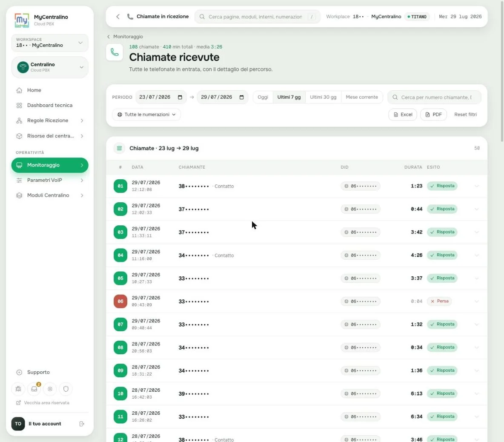Click Reset filtri

465,115
